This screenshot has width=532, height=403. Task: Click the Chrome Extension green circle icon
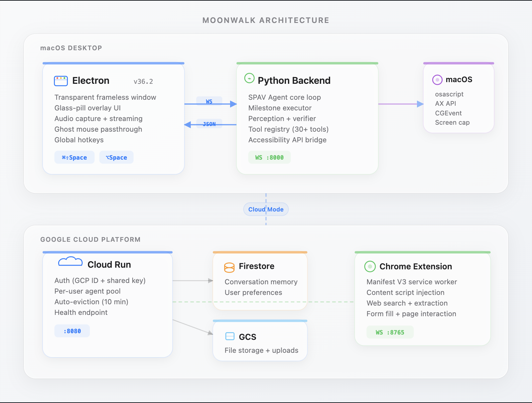tap(370, 266)
